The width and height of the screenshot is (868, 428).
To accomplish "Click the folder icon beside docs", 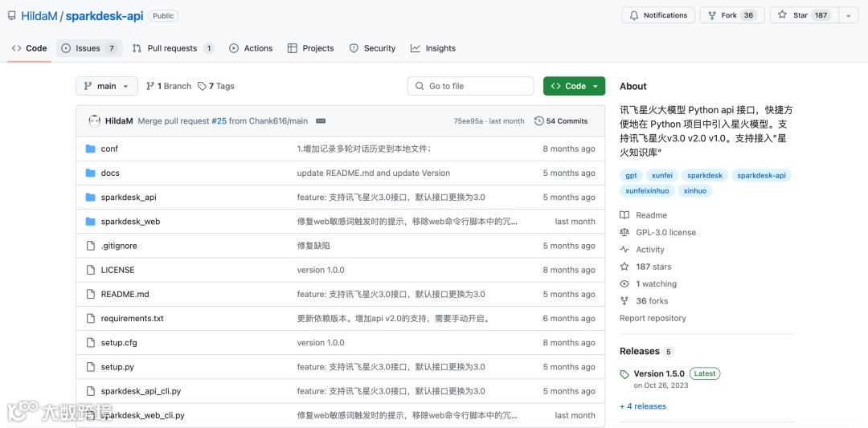I will tap(91, 173).
